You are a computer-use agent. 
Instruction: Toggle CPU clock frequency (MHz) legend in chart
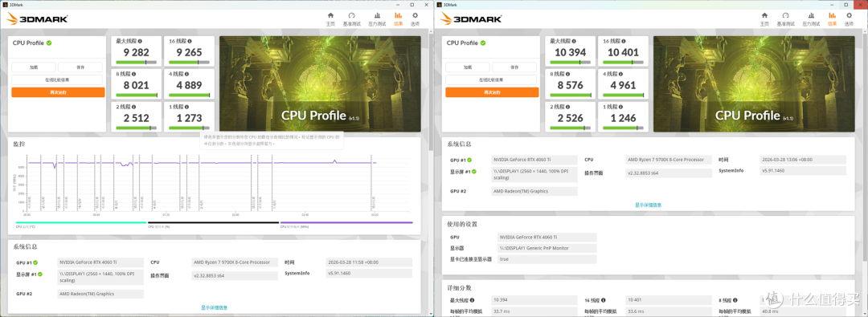(x=346, y=224)
